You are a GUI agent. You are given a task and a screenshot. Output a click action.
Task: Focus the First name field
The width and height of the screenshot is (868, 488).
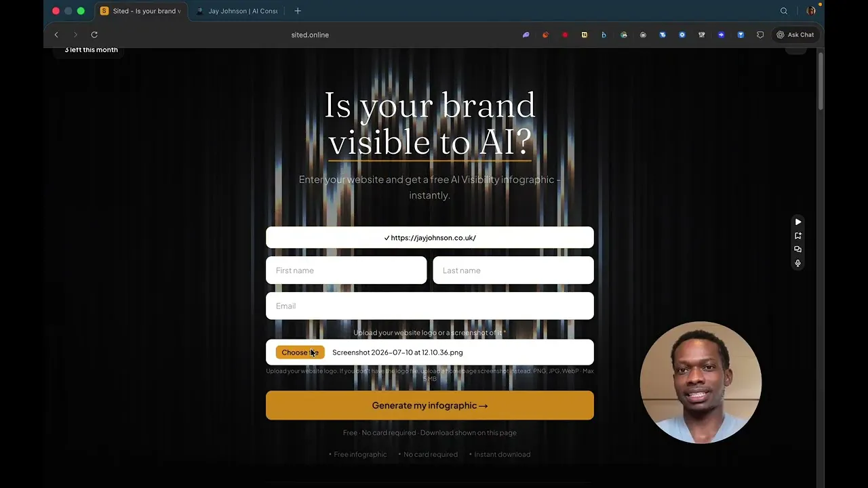347,270
